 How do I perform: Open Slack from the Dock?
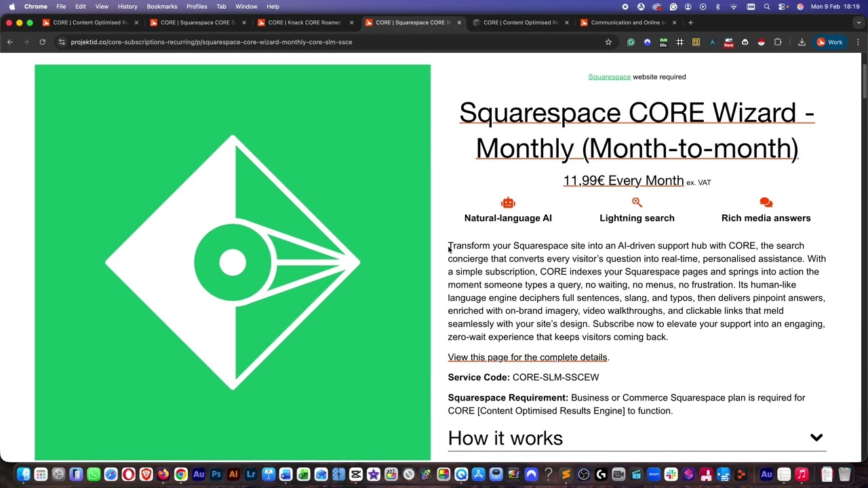tap(671, 474)
